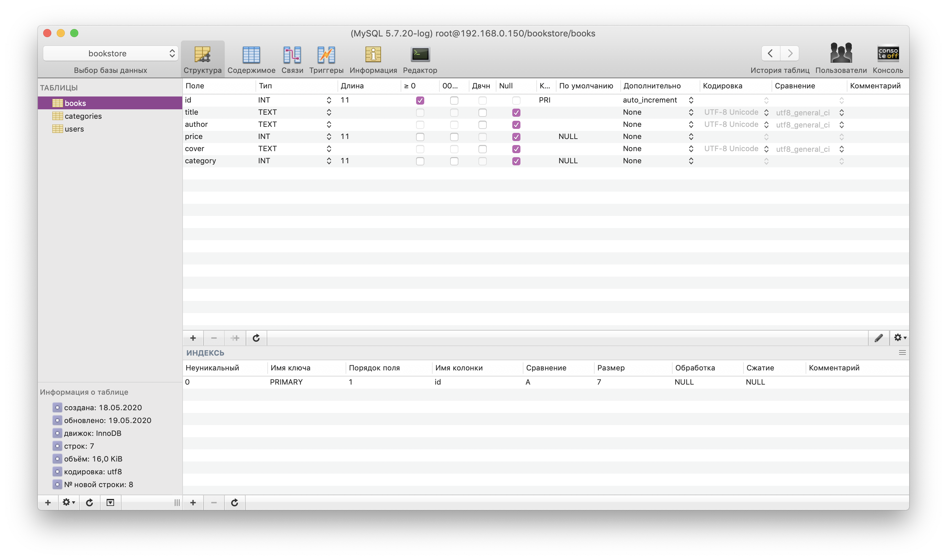Image resolution: width=947 pixels, height=560 pixels.
Task: Open the Содержимое (Content) table view
Action: tap(251, 55)
